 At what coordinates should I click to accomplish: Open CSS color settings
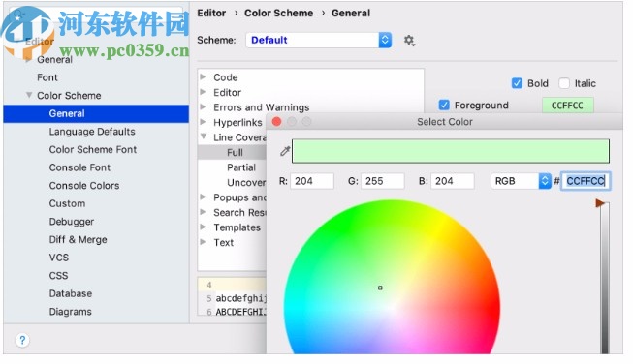click(58, 276)
